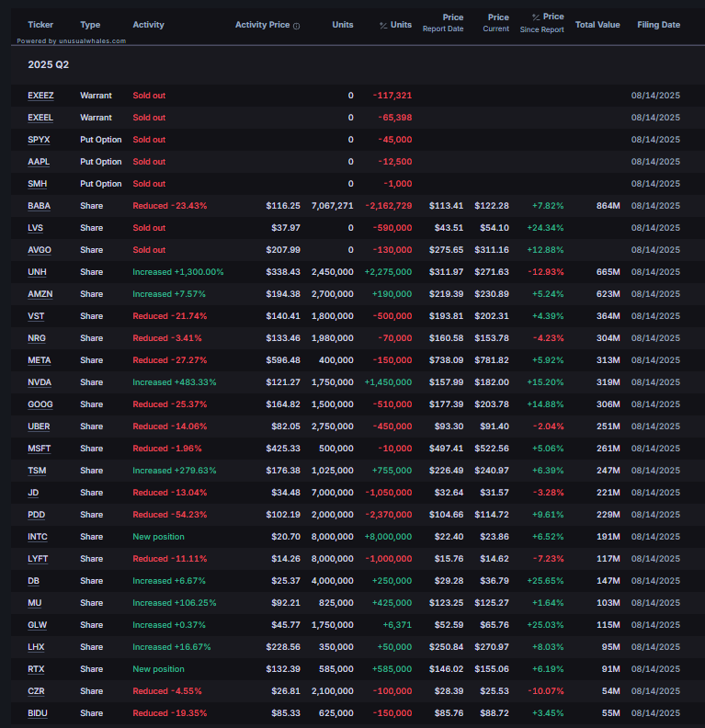Open the TSM ticker link
Viewport: 705px width, 728px height.
pos(37,471)
